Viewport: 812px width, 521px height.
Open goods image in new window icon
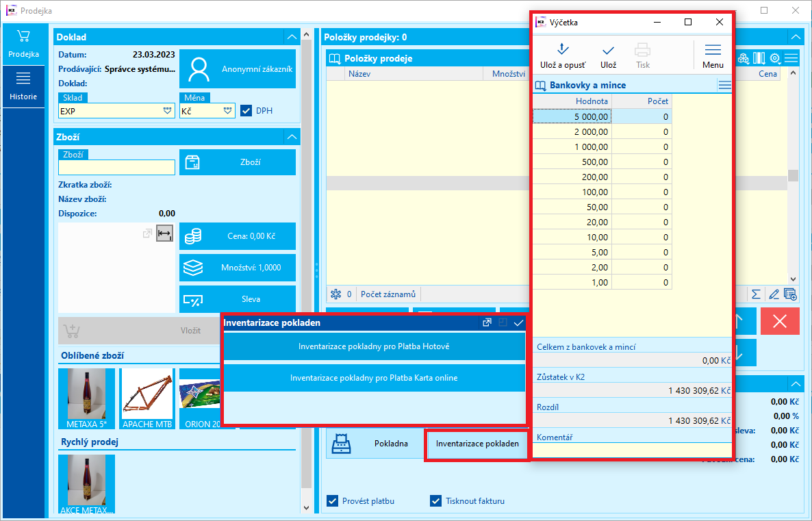tap(148, 233)
